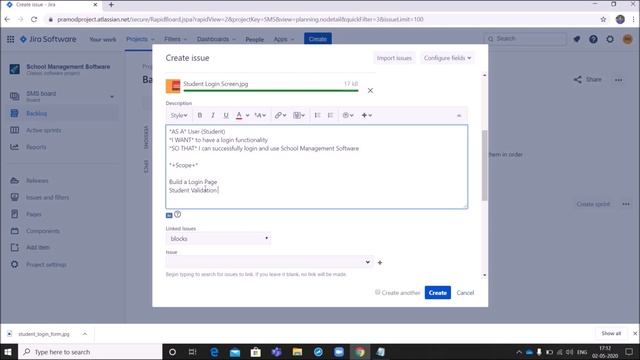Open the Apps menu
Image resolution: width=640 pixels, height=360 pixels.
click(284, 39)
